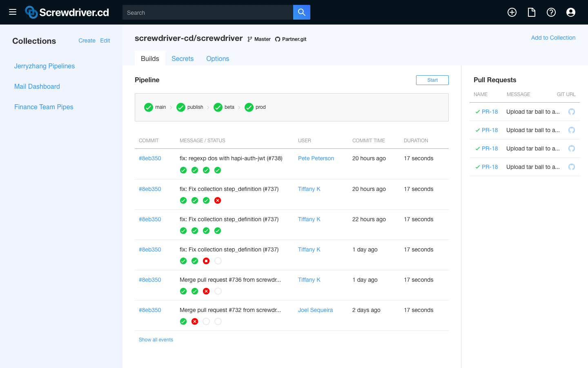
Task: Click the publish job green status icon
Action: 181,107
